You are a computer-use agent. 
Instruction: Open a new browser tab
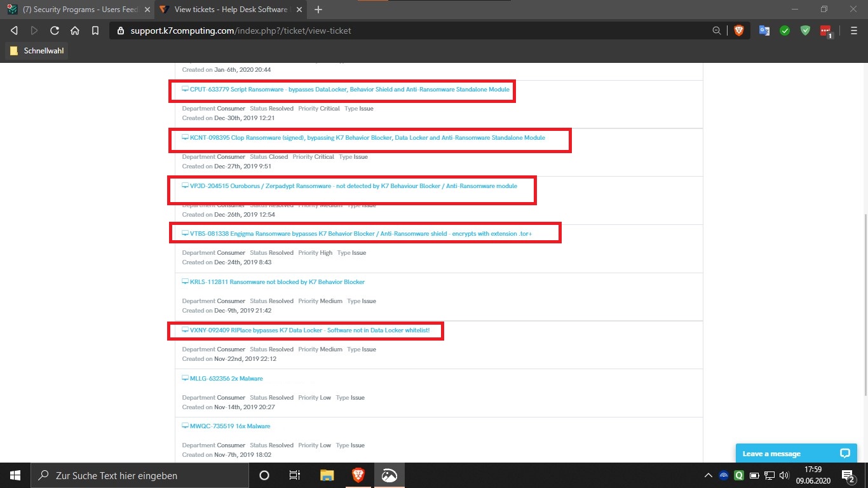coord(318,10)
